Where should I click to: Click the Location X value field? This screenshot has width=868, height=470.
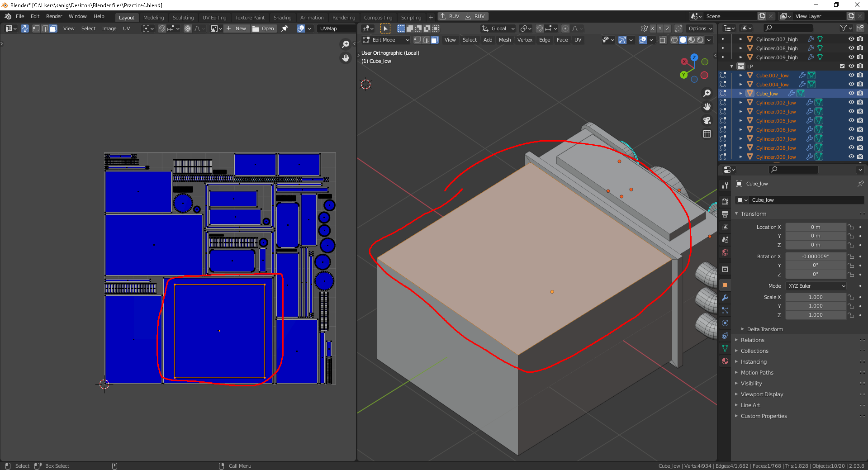click(816, 227)
